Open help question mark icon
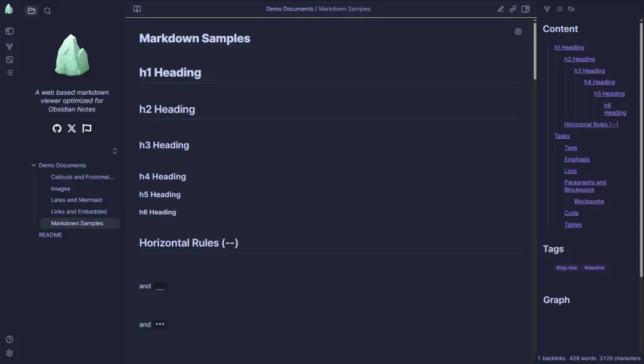The image size is (644, 364). coord(10,340)
